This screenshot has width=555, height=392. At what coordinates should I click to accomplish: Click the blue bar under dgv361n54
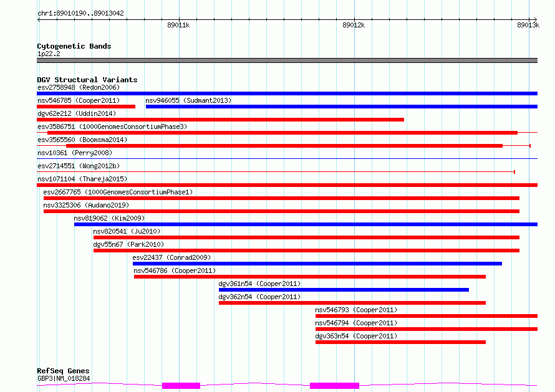coord(344,290)
